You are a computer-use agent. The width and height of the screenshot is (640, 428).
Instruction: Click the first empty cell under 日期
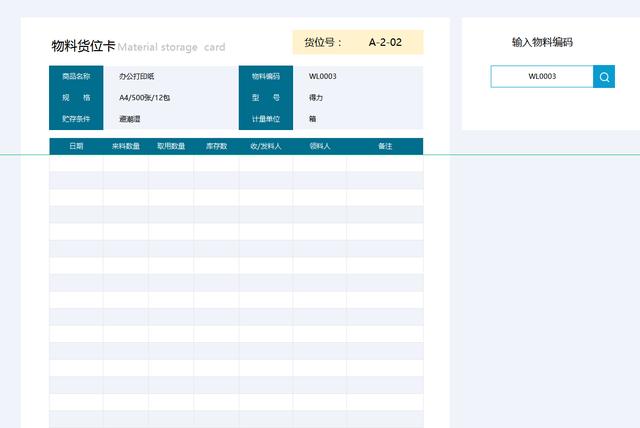(x=76, y=163)
